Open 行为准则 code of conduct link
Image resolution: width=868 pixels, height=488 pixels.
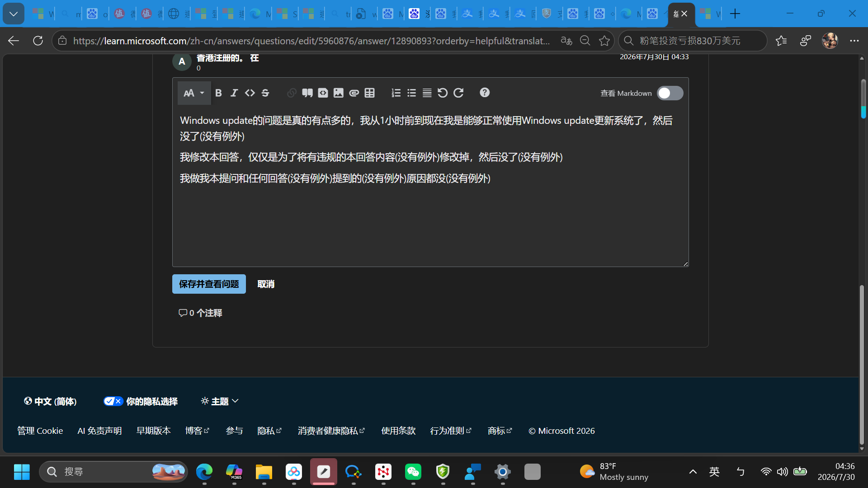[x=451, y=431]
